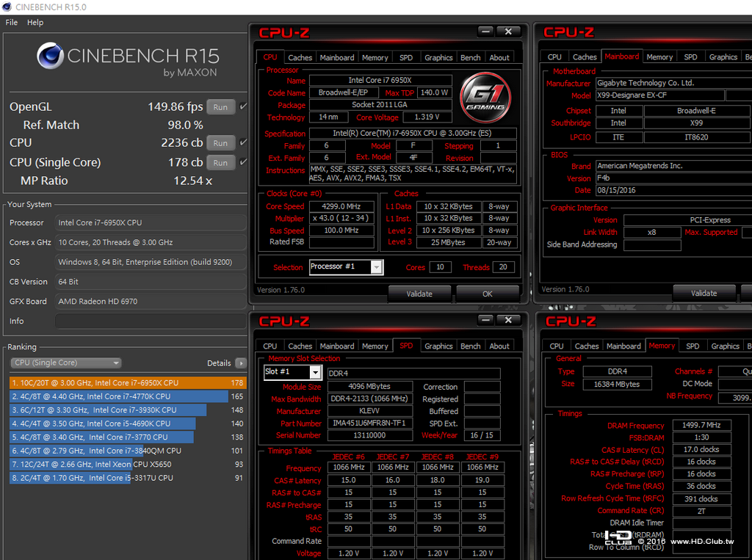
Task: Open ranking Details arrow button
Action: coord(241,363)
